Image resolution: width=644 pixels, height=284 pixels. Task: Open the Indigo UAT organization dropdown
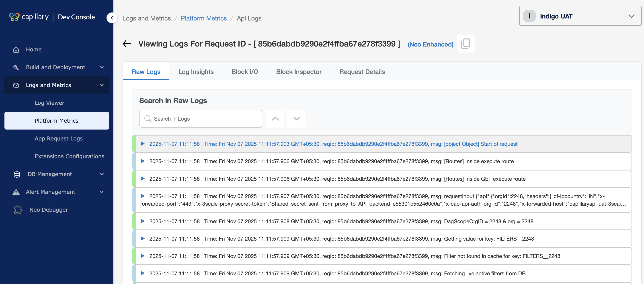pos(580,16)
